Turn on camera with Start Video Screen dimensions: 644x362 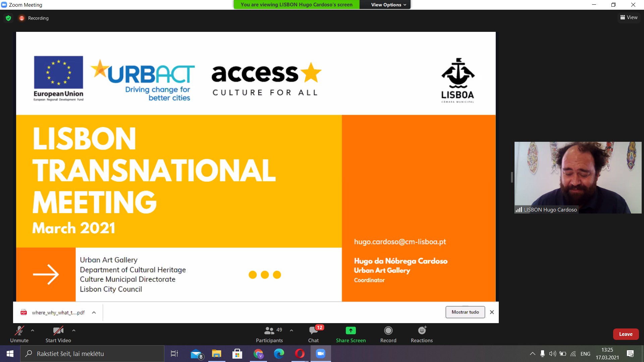(x=58, y=331)
